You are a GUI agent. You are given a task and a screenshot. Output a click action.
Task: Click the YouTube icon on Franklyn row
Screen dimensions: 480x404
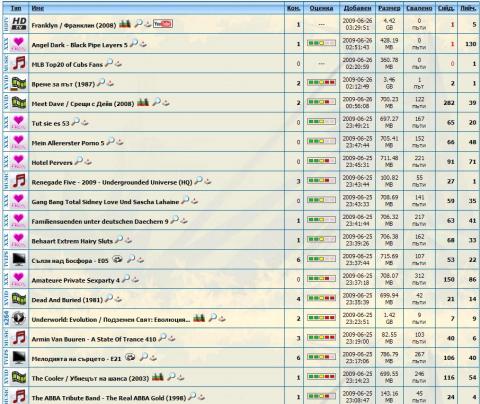[x=163, y=24]
